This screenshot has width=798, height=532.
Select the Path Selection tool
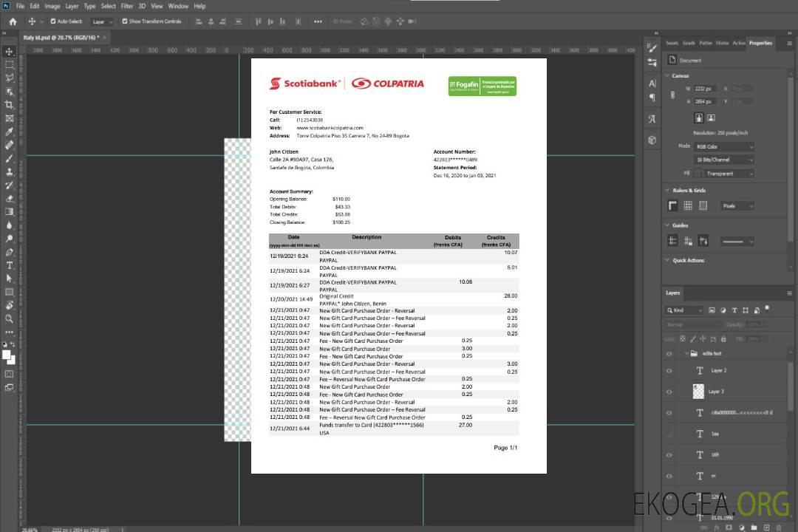click(9, 279)
